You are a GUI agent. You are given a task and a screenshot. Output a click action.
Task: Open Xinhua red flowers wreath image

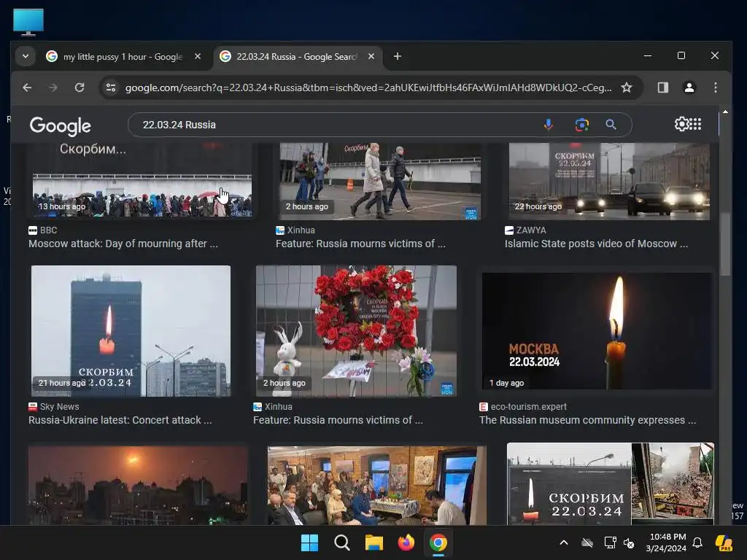(356, 331)
